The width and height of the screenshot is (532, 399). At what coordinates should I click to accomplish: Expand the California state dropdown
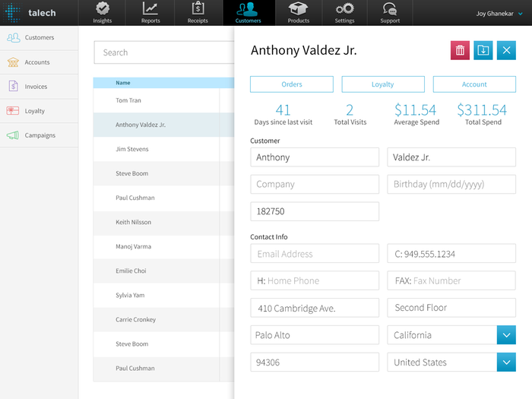tap(506, 335)
